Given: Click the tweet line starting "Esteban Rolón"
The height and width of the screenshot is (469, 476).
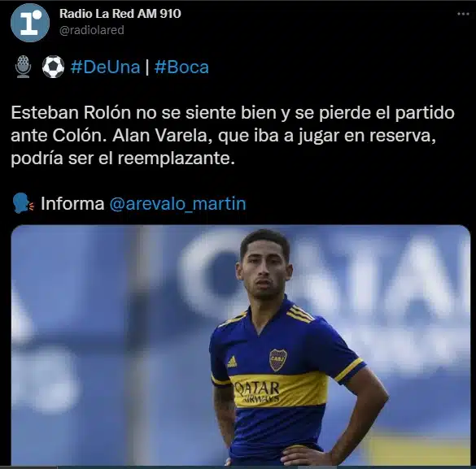Looking at the screenshot, I should tap(233, 113).
